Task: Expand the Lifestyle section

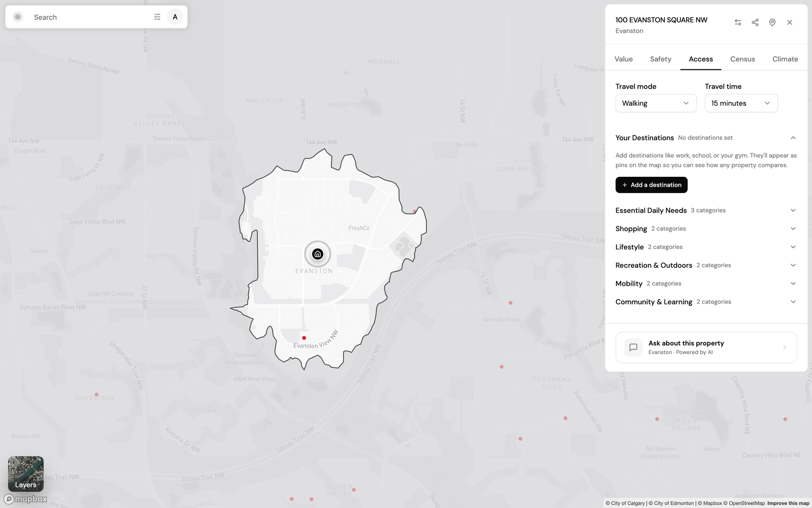Action: tap(706, 247)
